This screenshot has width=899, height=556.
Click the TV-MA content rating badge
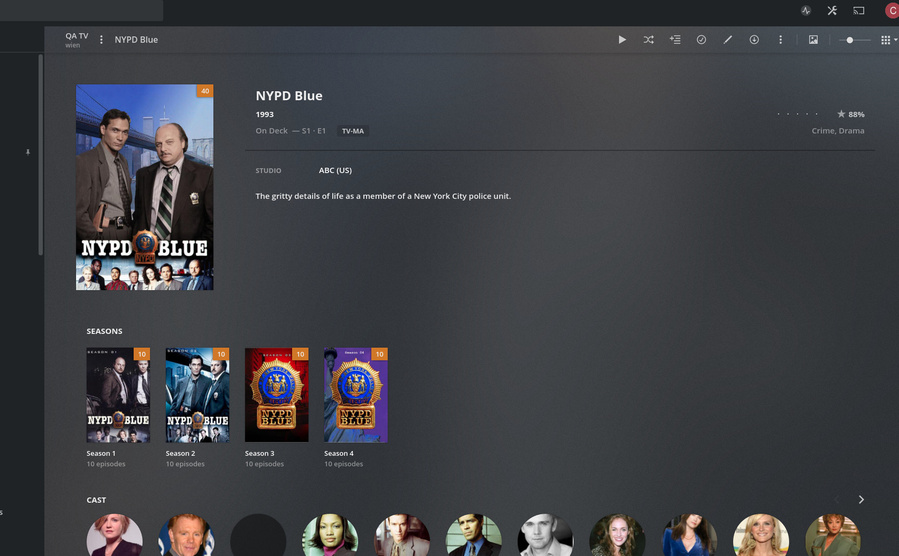[353, 131]
